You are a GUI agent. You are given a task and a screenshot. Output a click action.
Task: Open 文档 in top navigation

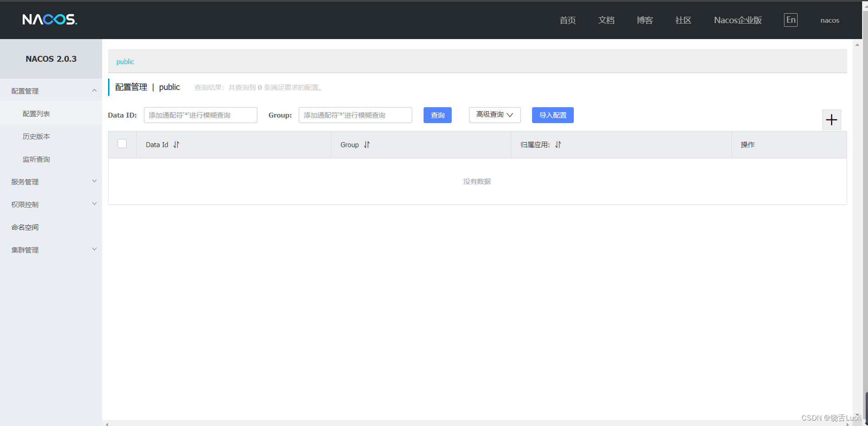[x=606, y=20]
